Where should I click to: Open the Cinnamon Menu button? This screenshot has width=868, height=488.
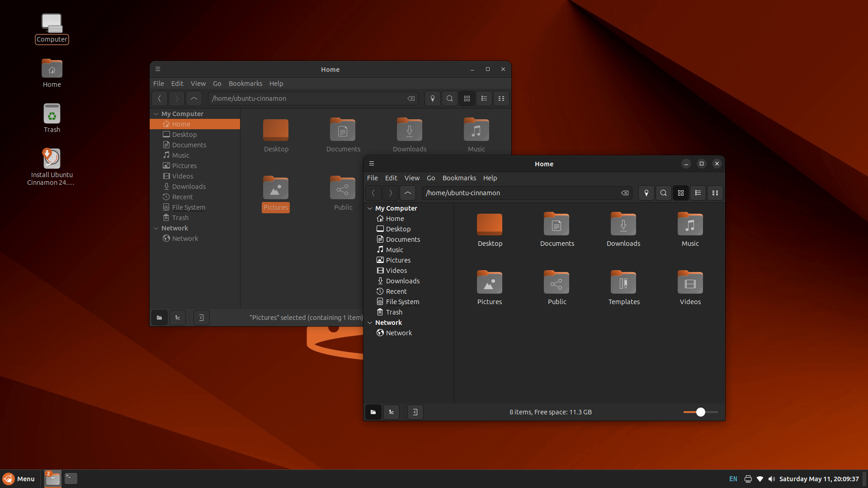(x=19, y=479)
